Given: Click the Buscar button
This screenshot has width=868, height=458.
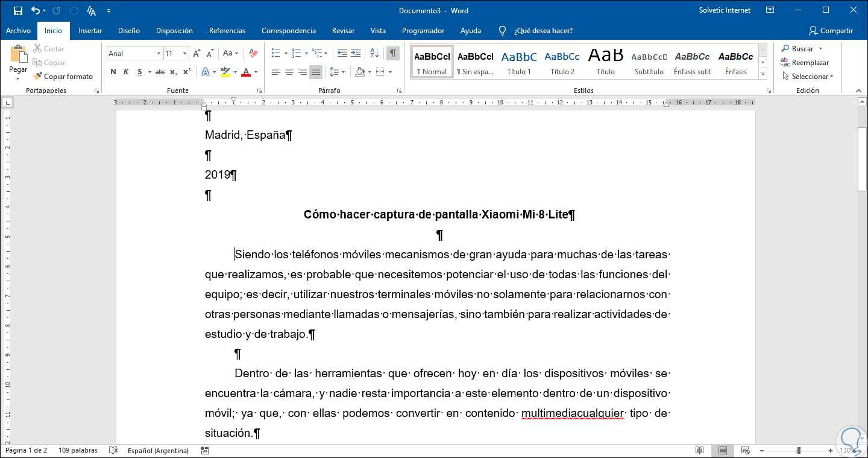Looking at the screenshot, I should coord(797,49).
